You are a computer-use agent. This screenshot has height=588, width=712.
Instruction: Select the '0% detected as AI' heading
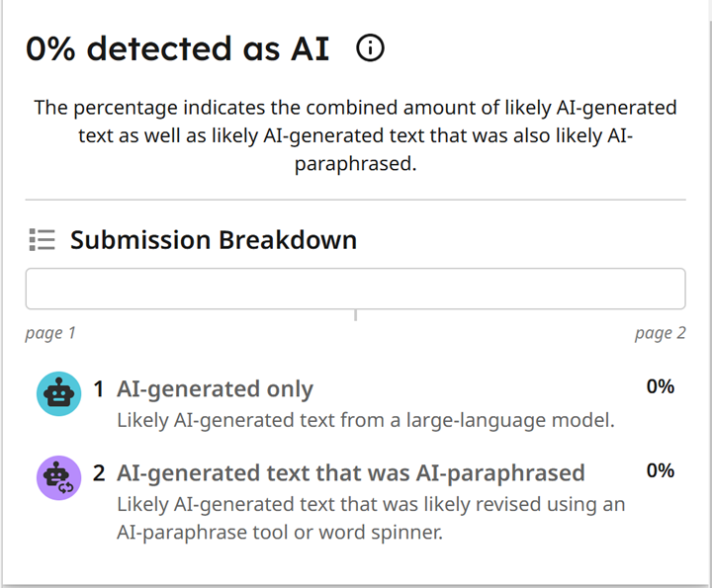point(178,48)
